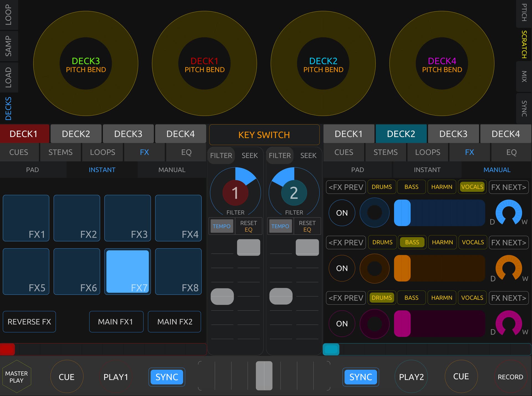This screenshot has height=396, width=532.
Task: Click the red number 1 filter knob
Action: pyautogui.click(x=235, y=193)
